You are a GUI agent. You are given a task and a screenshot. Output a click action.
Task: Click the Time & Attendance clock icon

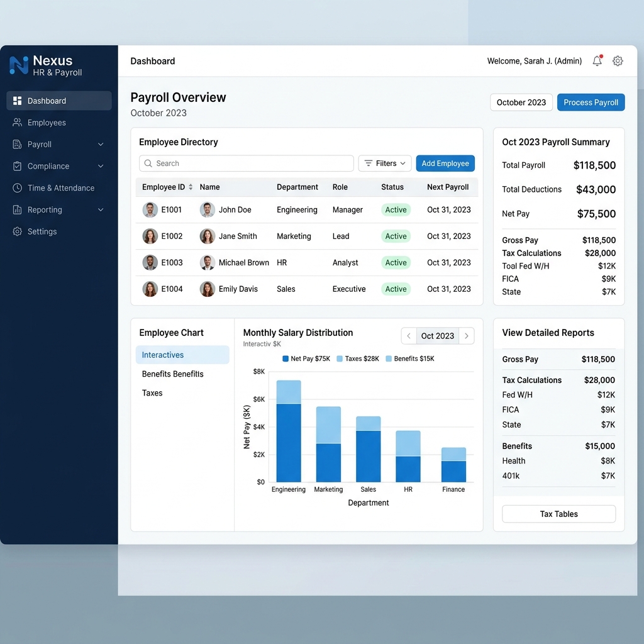(17, 187)
